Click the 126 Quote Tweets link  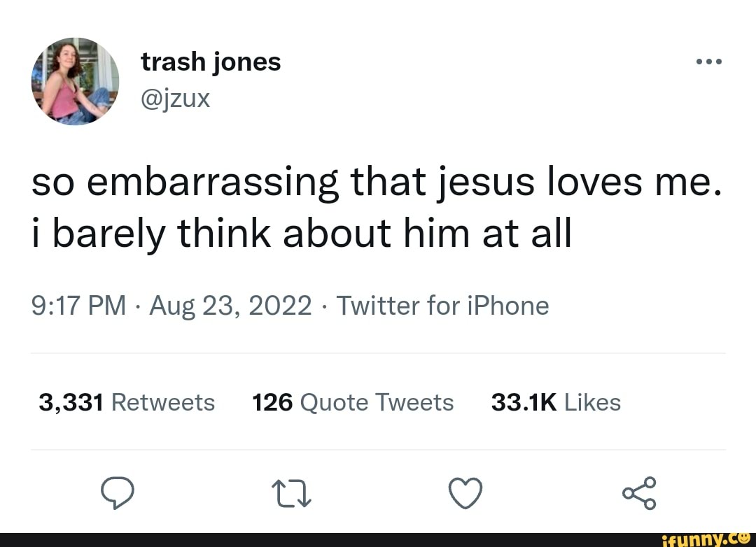point(353,402)
